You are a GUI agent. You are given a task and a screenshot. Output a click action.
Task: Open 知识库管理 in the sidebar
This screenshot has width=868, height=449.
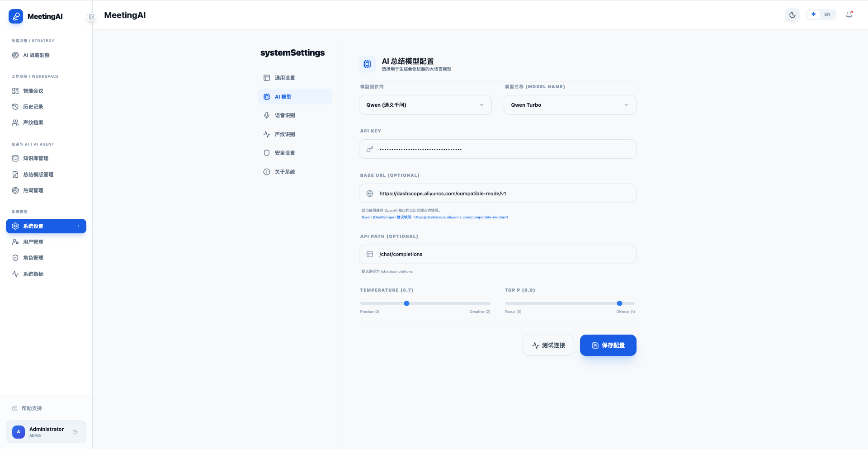tap(36, 158)
